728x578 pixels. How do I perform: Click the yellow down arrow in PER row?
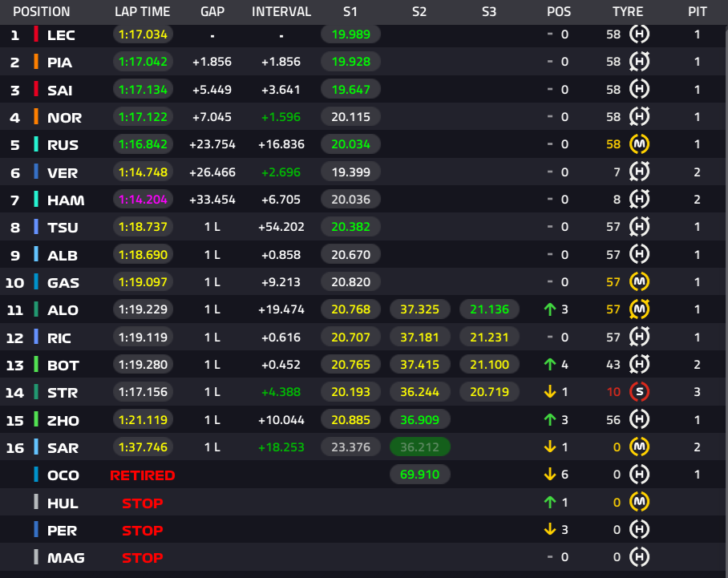(x=550, y=530)
